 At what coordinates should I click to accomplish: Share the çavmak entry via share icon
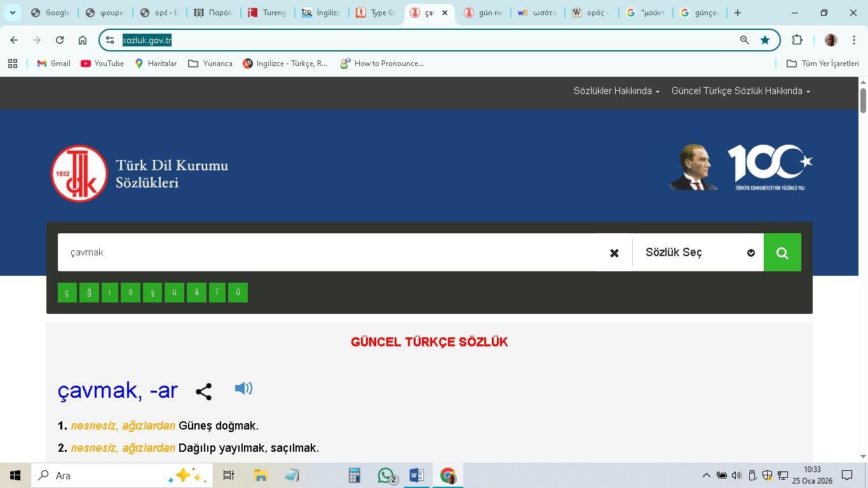[x=203, y=391]
